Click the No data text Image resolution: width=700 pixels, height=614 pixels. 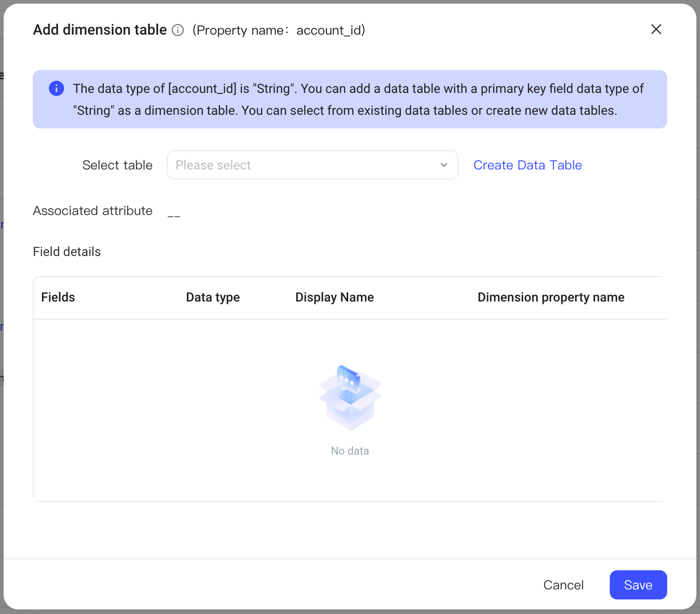350,451
